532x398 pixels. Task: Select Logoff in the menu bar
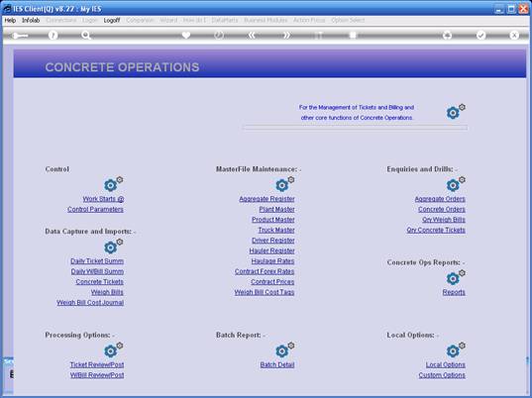pos(112,21)
